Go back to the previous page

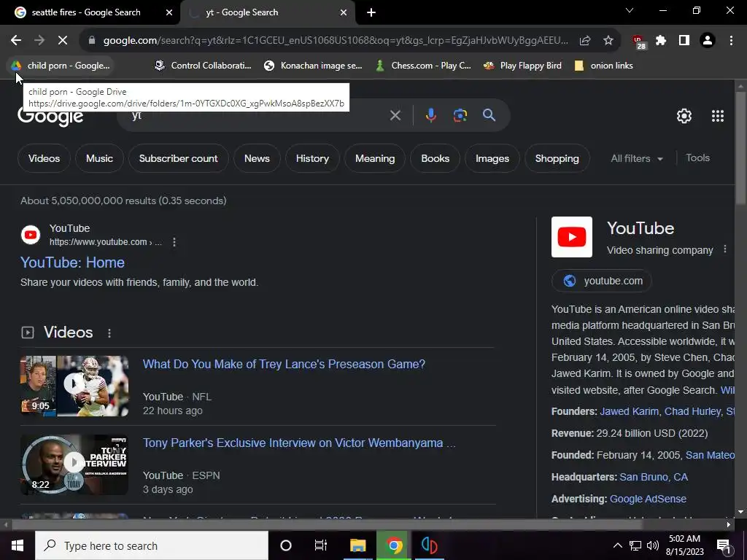(x=16, y=41)
